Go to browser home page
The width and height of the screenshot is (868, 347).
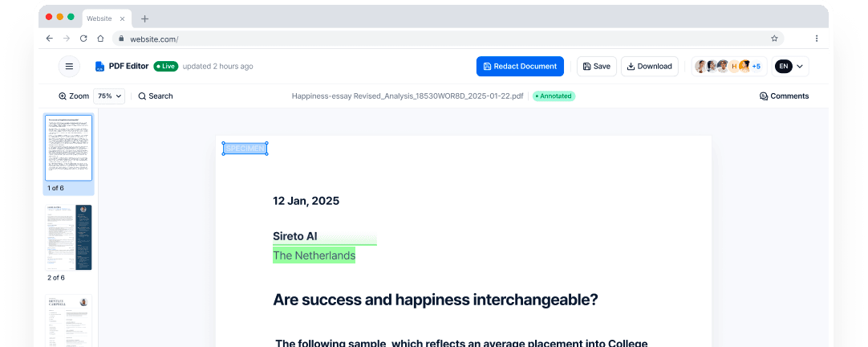click(x=100, y=39)
